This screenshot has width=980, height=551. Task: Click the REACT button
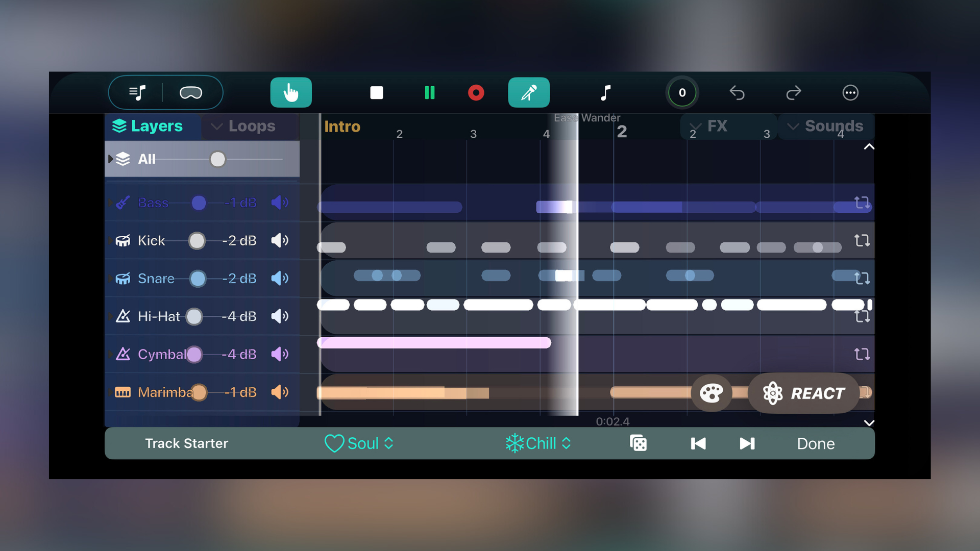[x=804, y=393]
